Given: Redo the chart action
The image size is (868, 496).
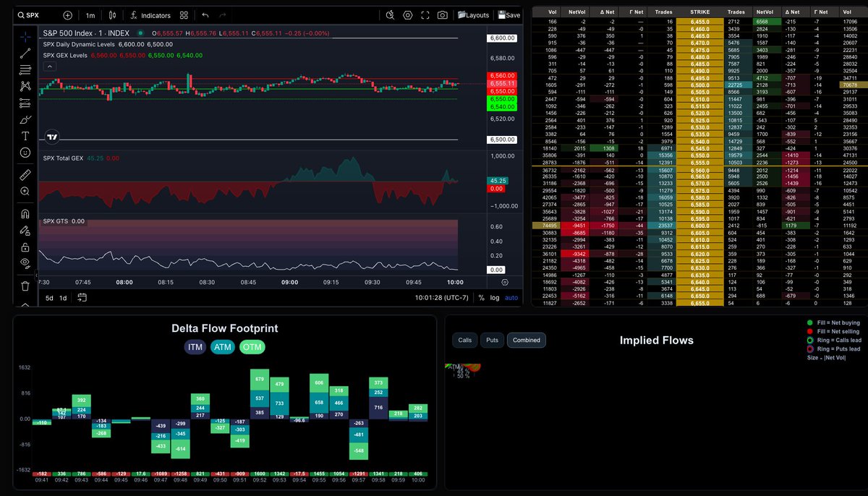Looking at the screenshot, I should point(223,15).
